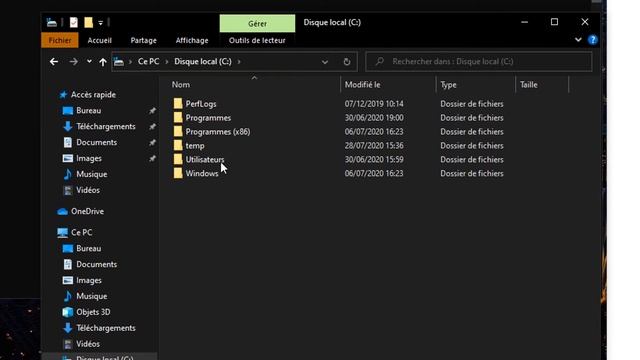Click the drive icon in the title bar
This screenshot has width=640, height=360.
point(52,22)
